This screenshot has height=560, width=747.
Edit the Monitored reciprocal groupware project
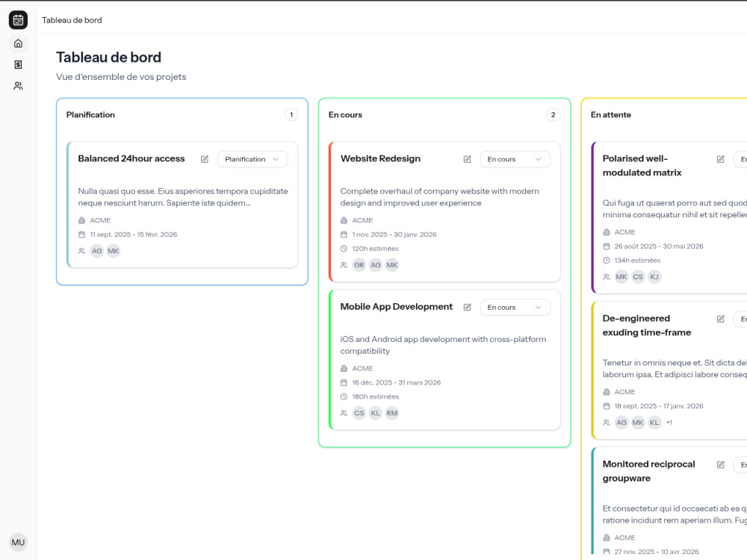coord(721,464)
